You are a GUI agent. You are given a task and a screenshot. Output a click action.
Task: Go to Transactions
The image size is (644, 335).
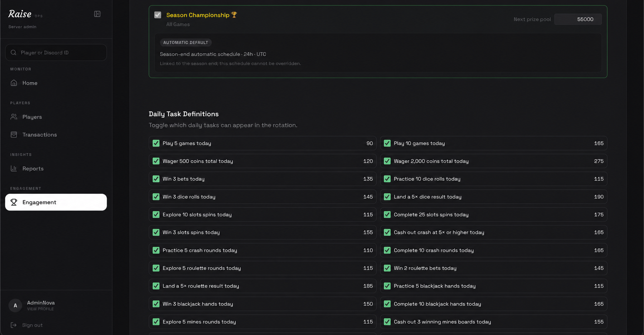56,135
